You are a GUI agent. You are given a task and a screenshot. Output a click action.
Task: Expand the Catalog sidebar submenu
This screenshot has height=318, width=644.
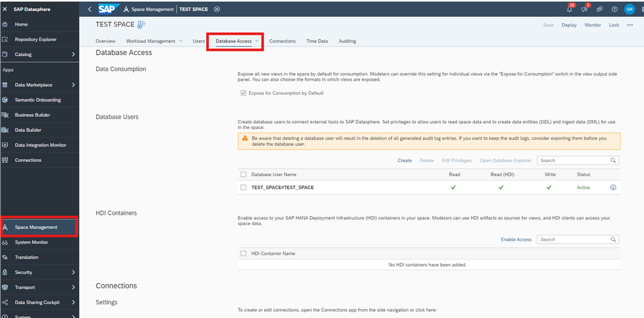point(73,55)
